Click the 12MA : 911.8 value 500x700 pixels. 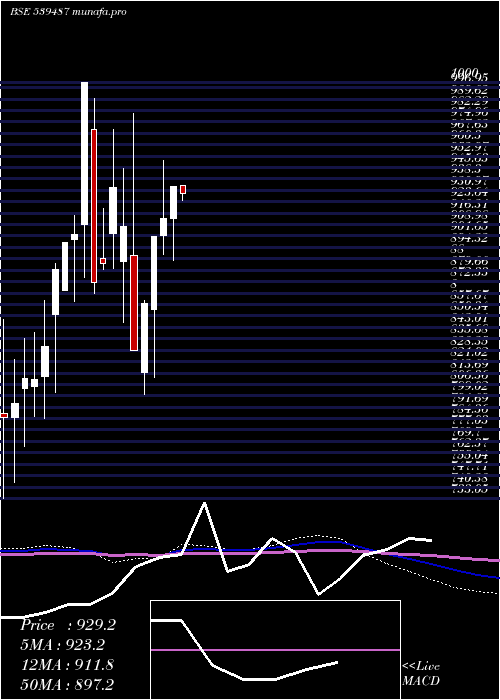click(67, 665)
